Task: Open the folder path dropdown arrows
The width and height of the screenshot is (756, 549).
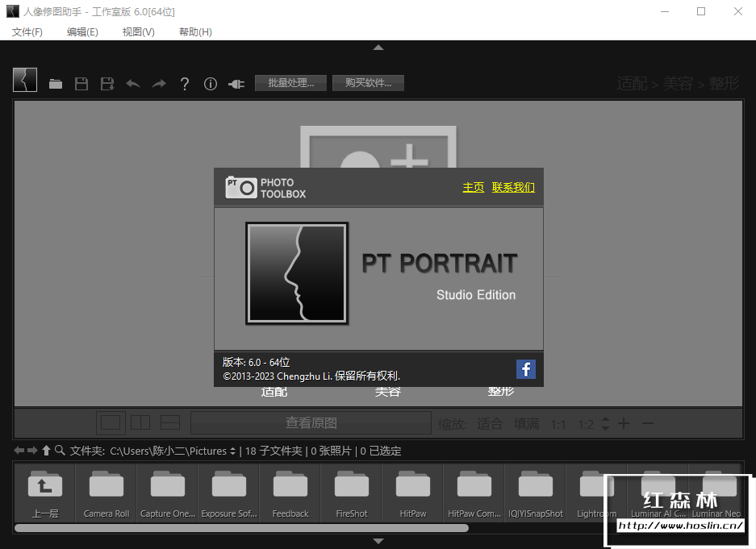Action: click(x=232, y=451)
